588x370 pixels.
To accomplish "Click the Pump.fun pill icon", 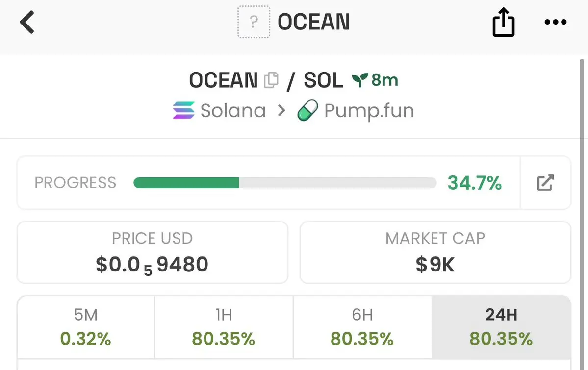I will pos(307,110).
